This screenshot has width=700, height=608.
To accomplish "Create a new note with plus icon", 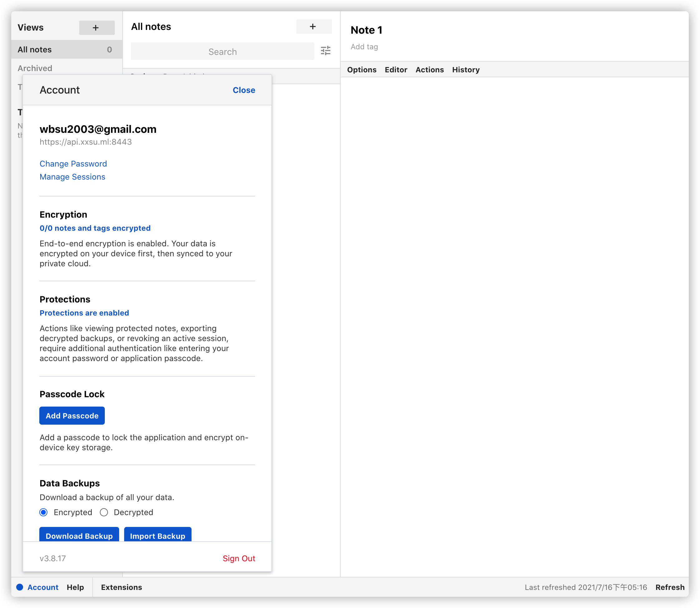I will [313, 27].
